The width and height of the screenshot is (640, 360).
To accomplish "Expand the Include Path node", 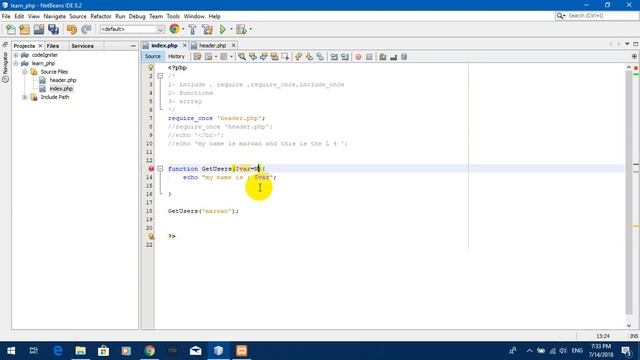I will click(24, 97).
